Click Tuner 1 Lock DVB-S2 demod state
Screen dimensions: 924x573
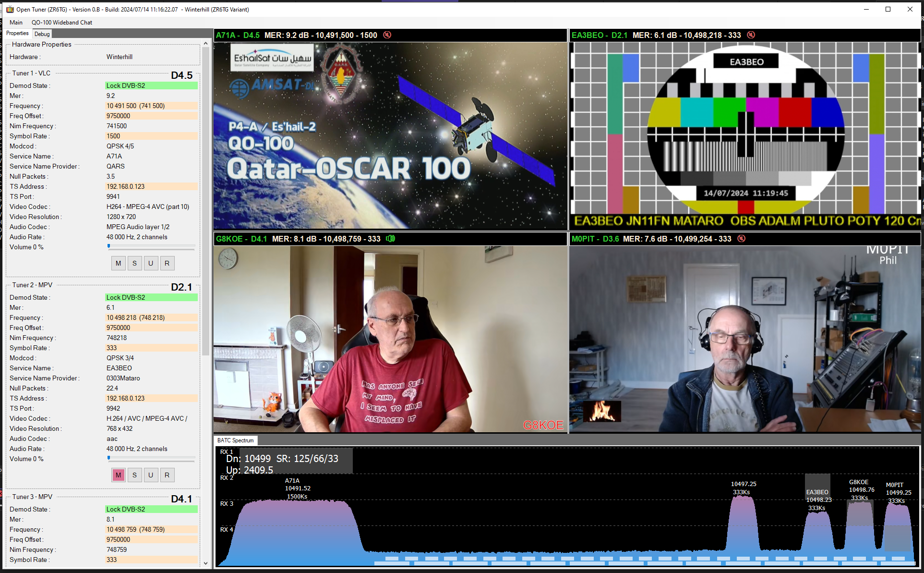(151, 85)
